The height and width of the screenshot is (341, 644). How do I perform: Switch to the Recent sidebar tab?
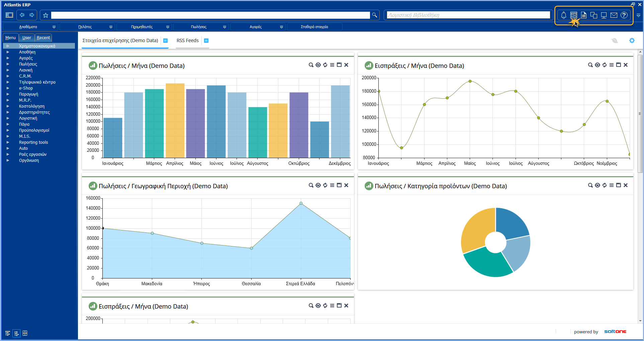coord(43,38)
